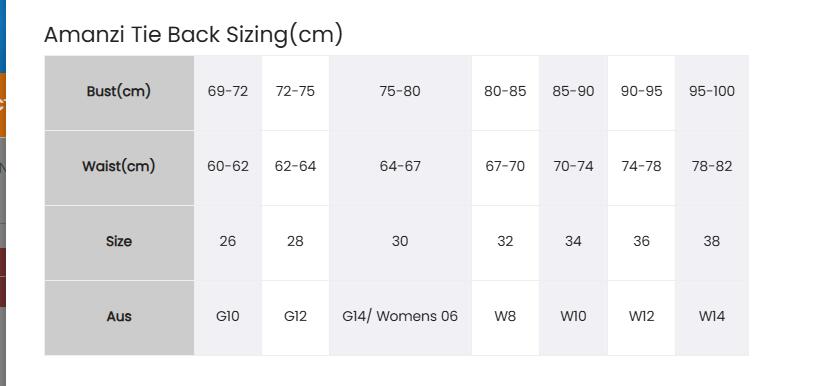Click the 78-82 waist cell
This screenshot has height=386, width=829.
(x=712, y=168)
